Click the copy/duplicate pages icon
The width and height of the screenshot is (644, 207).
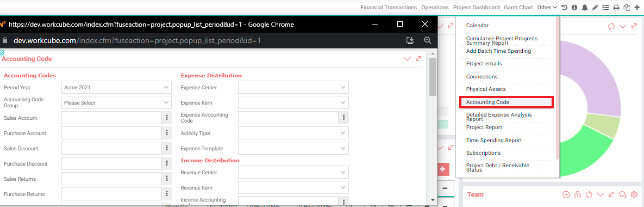[627, 8]
